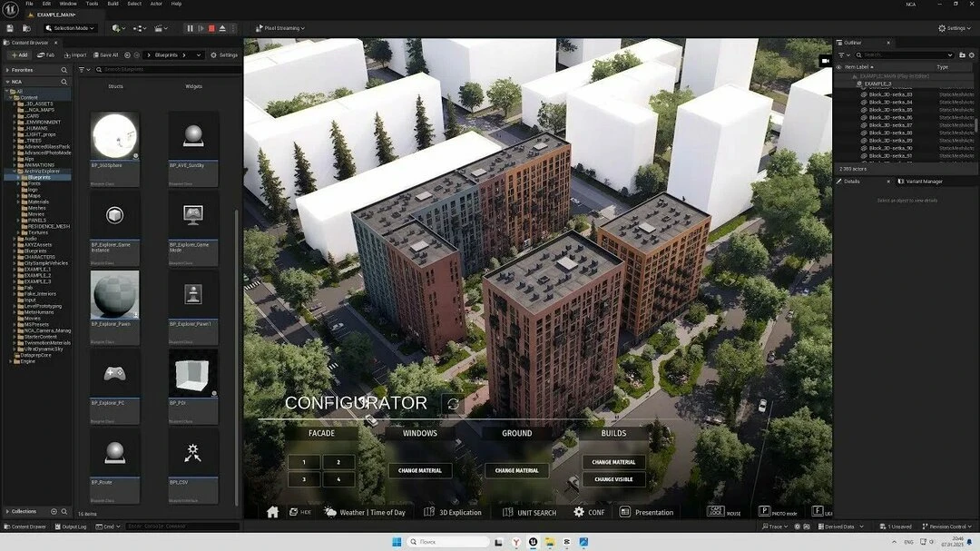Viewport: 980px width, 551px height.
Task: Pause the simulation in the toolbar
Action: (190, 28)
